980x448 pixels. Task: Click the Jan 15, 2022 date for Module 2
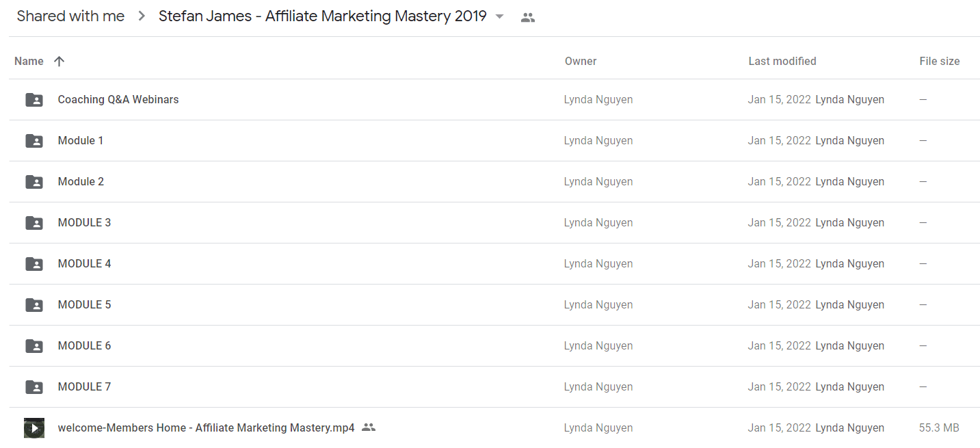tap(780, 181)
